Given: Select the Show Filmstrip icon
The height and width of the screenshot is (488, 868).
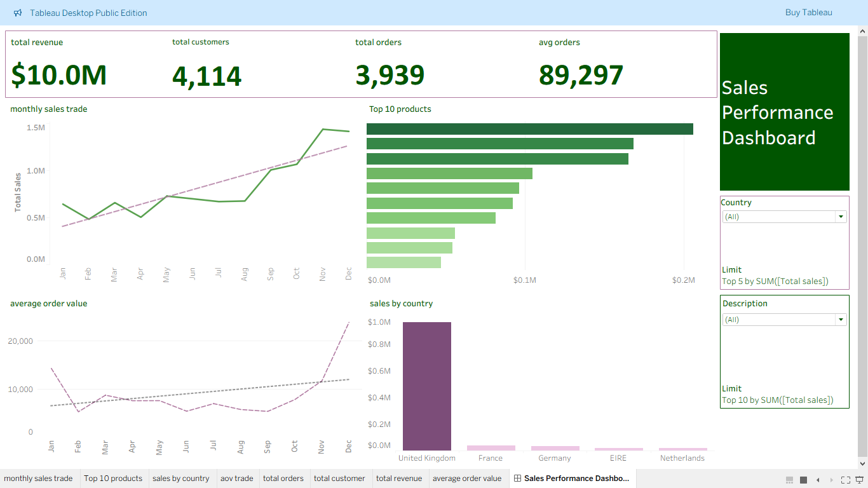Looking at the screenshot, I should click(789, 480).
